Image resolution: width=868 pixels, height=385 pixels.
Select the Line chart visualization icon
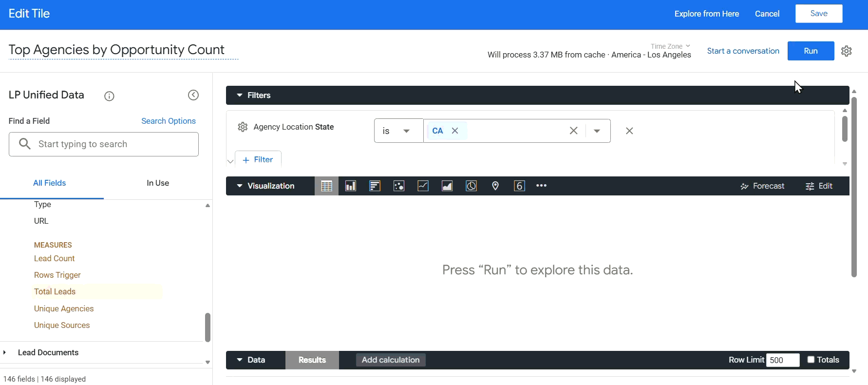[x=423, y=186]
